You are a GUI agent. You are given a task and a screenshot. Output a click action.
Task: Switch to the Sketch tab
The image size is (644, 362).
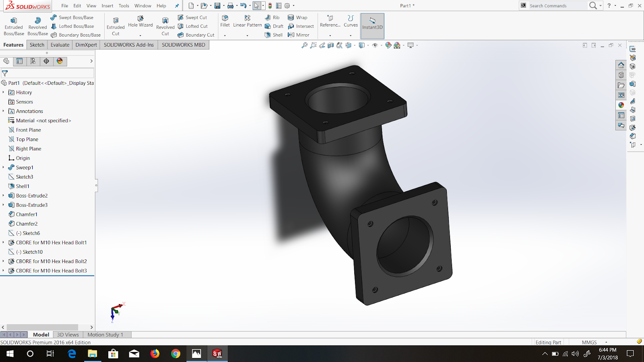[37, 45]
